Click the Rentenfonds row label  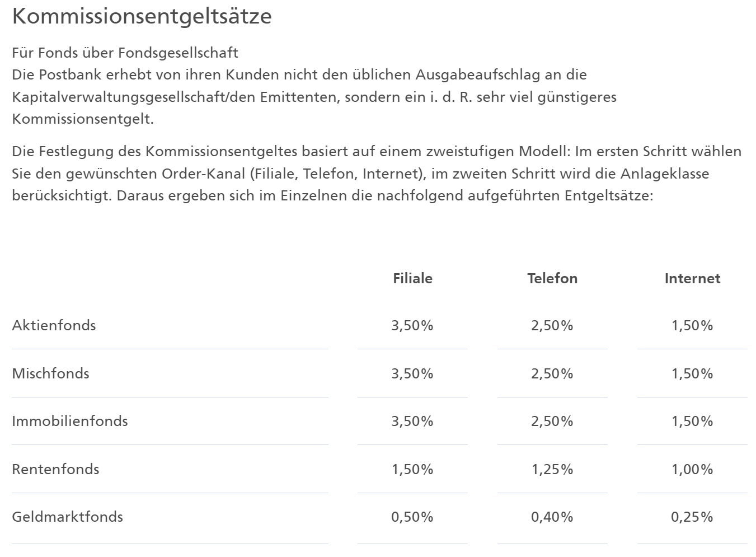[x=55, y=469]
